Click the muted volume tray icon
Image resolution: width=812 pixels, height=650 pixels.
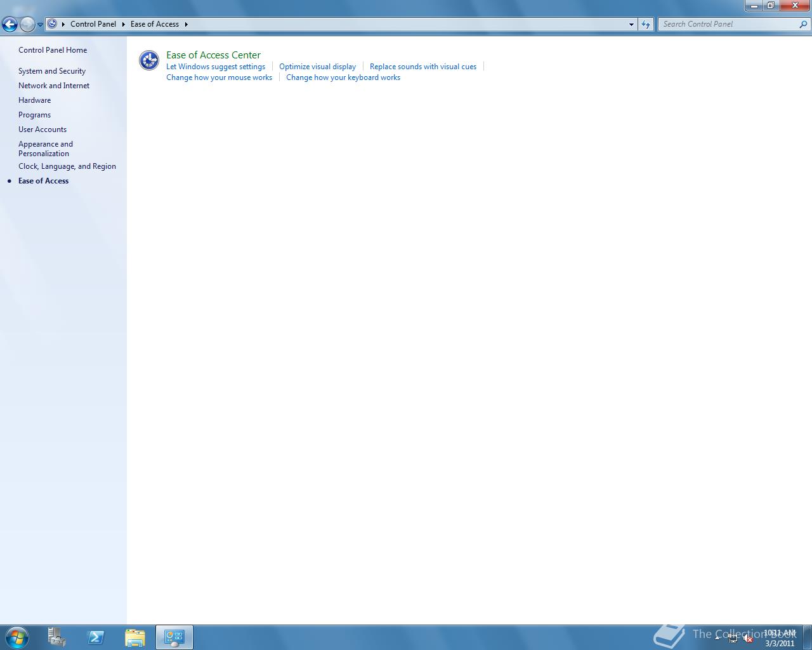point(748,639)
